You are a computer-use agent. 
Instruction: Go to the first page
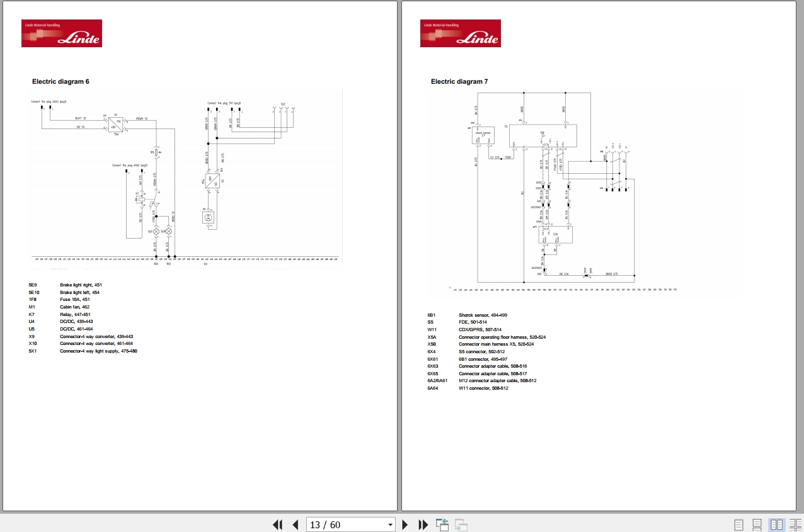[x=277, y=524]
